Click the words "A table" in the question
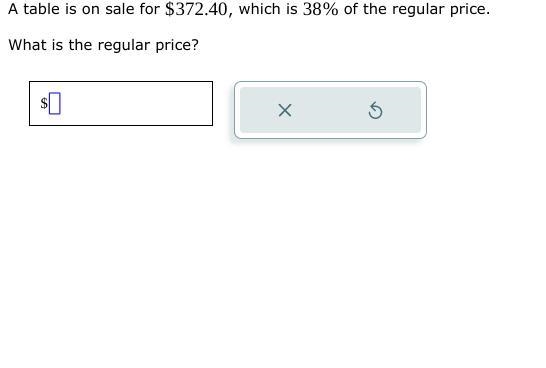546x368 pixels. pyautogui.click(x=34, y=9)
